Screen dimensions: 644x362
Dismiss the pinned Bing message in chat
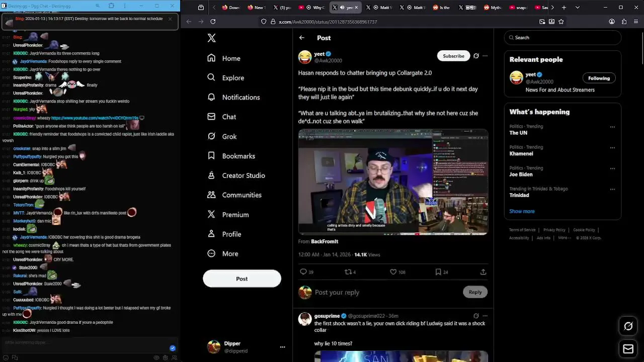click(170, 19)
